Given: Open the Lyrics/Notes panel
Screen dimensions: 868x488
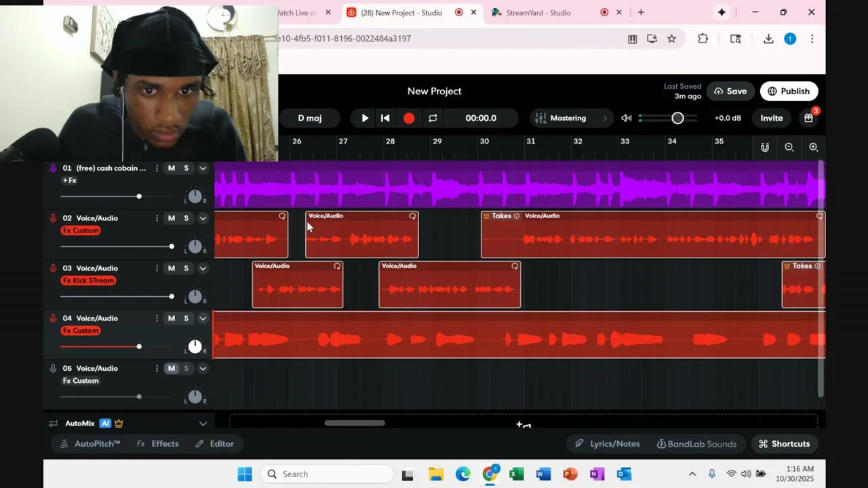Looking at the screenshot, I should click(x=608, y=444).
